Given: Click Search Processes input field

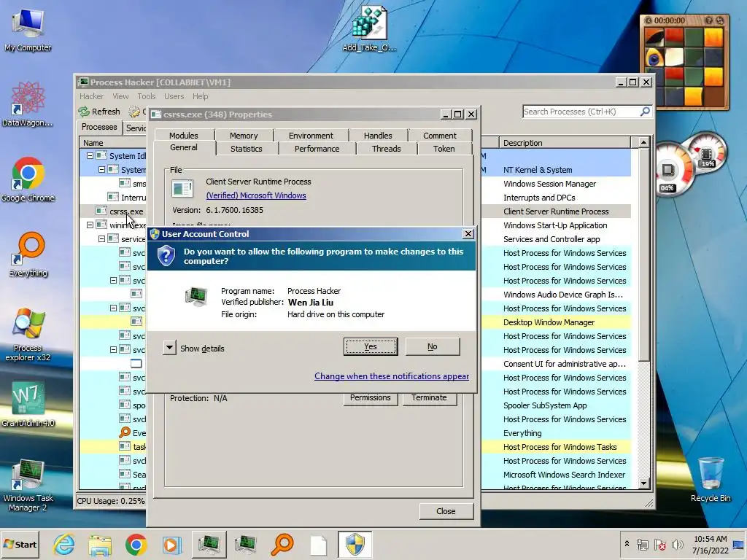Looking at the screenshot, I should 581,112.
